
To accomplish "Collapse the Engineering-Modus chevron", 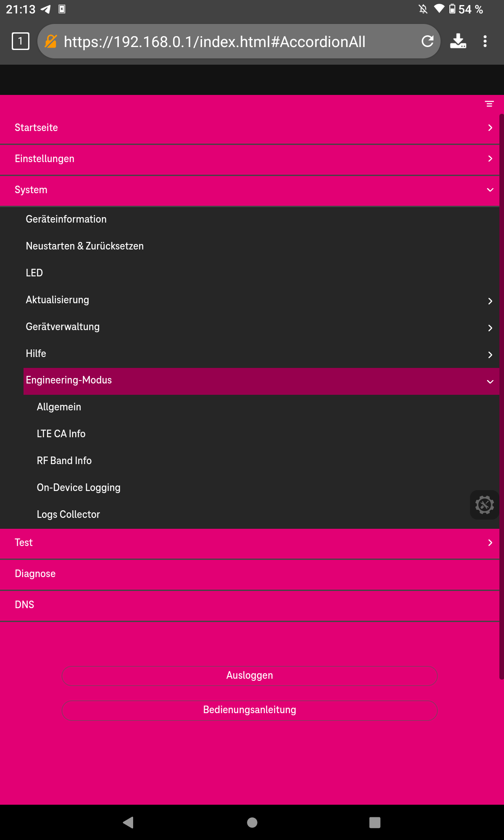I will (490, 381).
